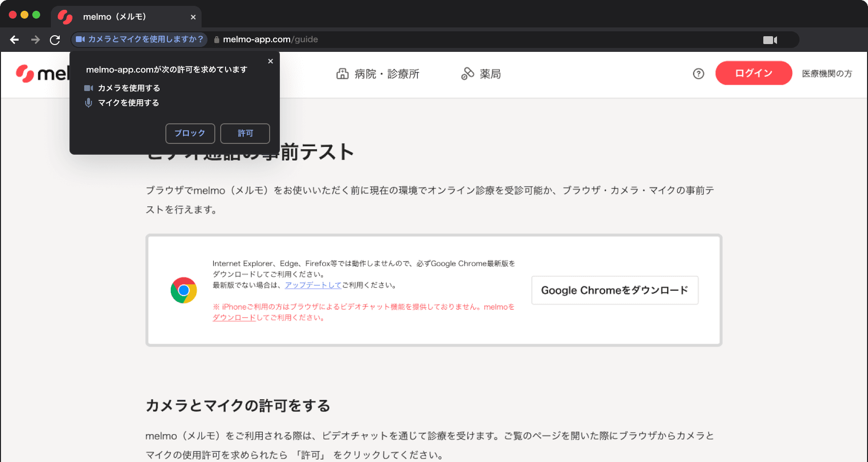This screenshot has height=462, width=868.
Task: Click the microphone icon in the permission popup
Action: (x=89, y=103)
